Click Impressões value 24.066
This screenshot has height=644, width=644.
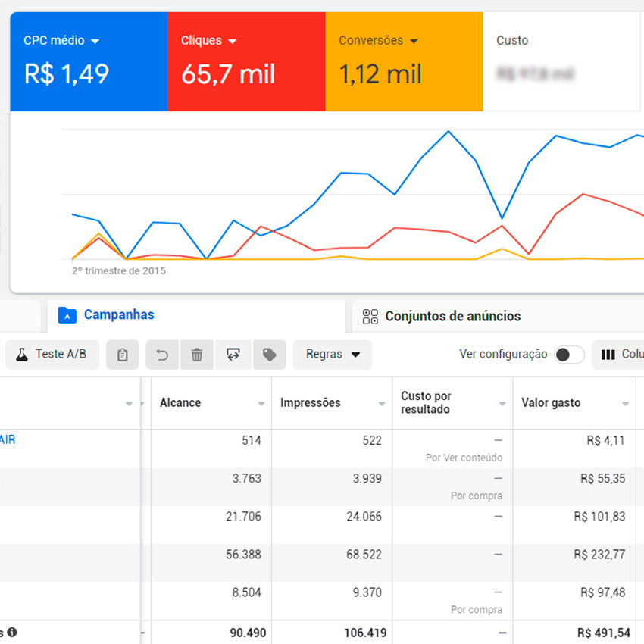point(364,516)
